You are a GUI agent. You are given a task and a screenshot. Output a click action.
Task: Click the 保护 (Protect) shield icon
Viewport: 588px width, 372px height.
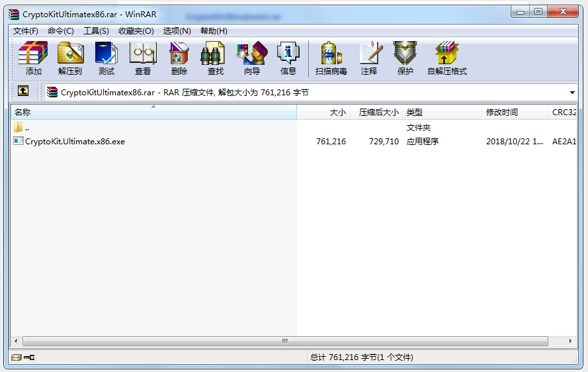[x=405, y=58]
